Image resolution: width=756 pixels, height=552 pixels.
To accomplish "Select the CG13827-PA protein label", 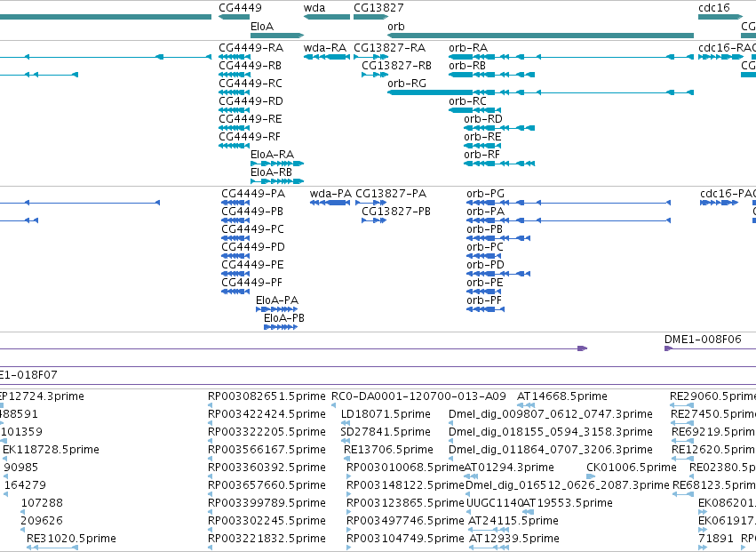I will click(391, 194).
